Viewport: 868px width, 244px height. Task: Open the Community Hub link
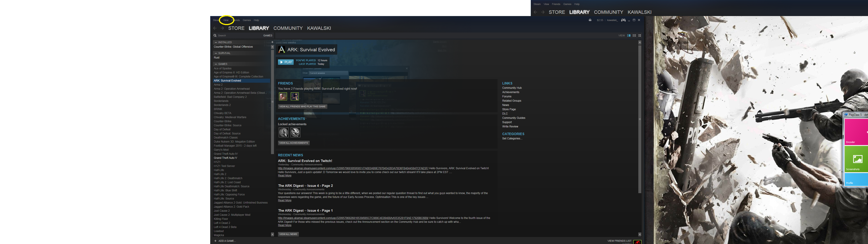[512, 88]
